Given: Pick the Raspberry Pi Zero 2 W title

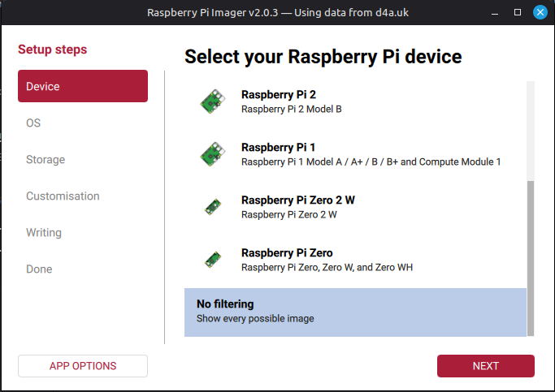Looking at the screenshot, I should point(298,200).
